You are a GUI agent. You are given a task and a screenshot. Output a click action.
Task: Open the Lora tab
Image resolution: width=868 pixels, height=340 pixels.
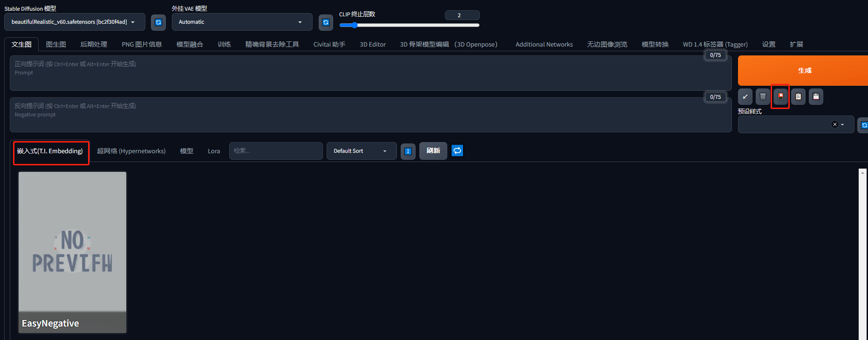pos(214,151)
